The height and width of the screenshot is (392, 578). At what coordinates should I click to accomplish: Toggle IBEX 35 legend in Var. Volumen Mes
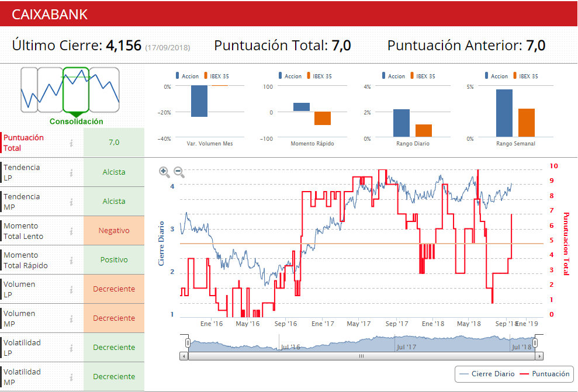pyautogui.click(x=216, y=76)
